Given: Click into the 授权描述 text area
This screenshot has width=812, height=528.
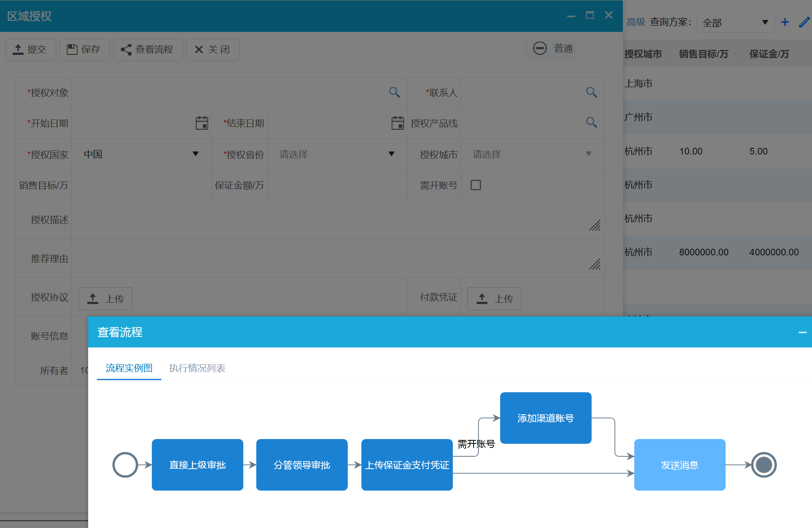Looking at the screenshot, I should click(x=332, y=220).
